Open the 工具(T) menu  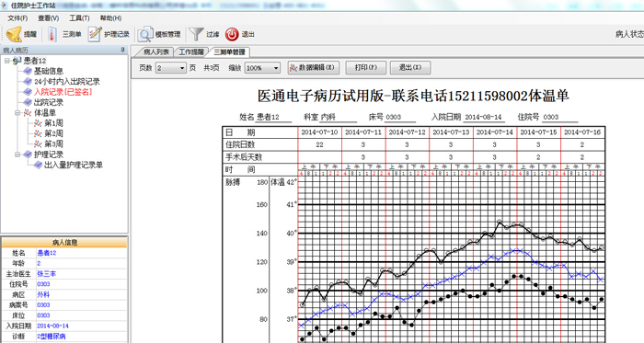[x=79, y=18]
